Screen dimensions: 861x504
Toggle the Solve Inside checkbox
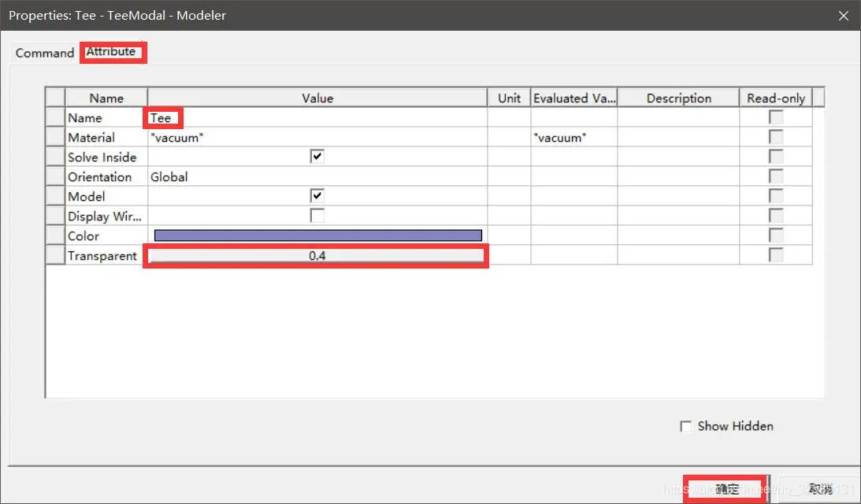pyautogui.click(x=317, y=157)
